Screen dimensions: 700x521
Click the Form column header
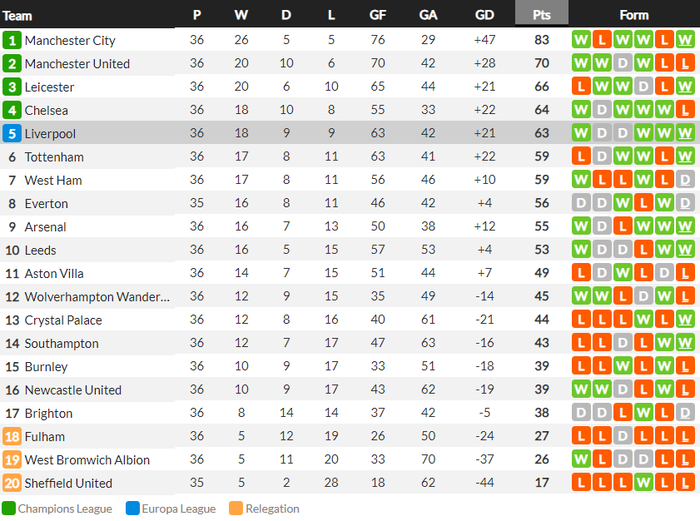pyautogui.click(x=634, y=15)
